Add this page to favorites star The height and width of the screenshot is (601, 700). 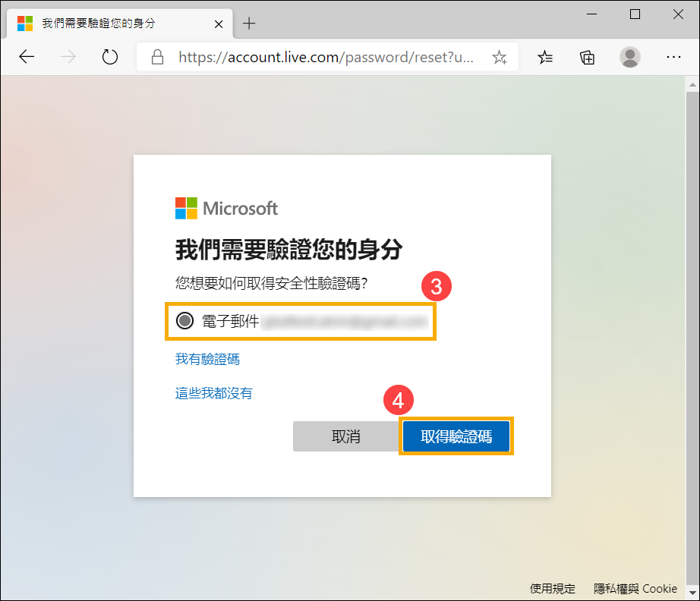[499, 57]
